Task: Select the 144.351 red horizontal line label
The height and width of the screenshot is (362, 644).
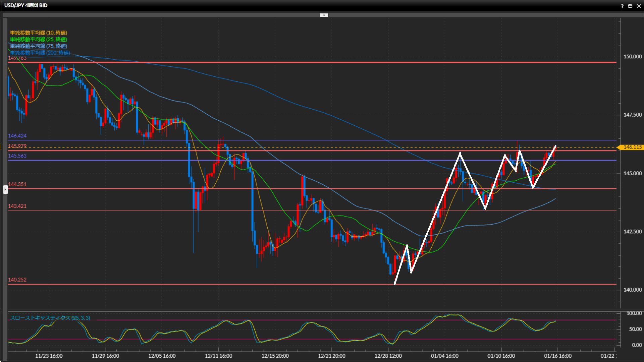Action: tap(17, 184)
